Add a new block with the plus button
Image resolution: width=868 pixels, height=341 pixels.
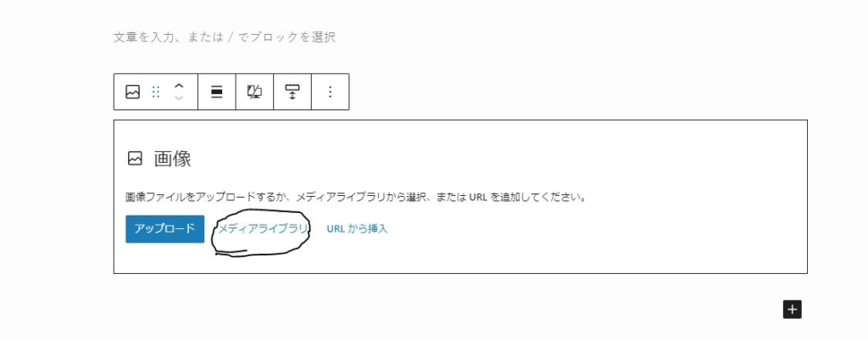click(x=793, y=310)
